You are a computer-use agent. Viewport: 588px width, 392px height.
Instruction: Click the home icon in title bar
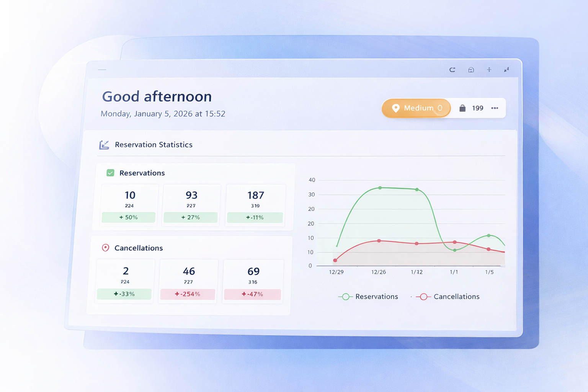[x=471, y=70]
